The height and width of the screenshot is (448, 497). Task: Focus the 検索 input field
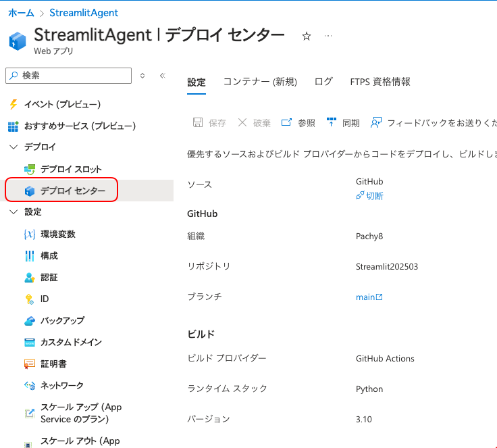[x=68, y=76]
